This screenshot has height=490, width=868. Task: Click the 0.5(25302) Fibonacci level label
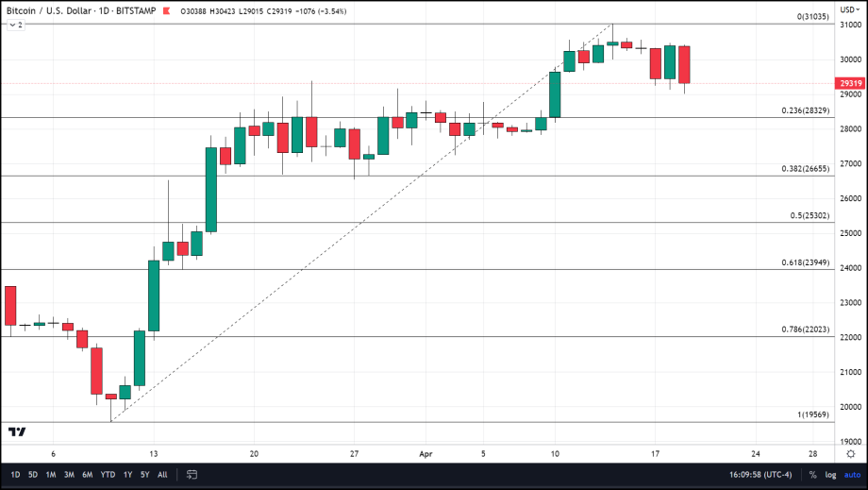[x=809, y=215]
